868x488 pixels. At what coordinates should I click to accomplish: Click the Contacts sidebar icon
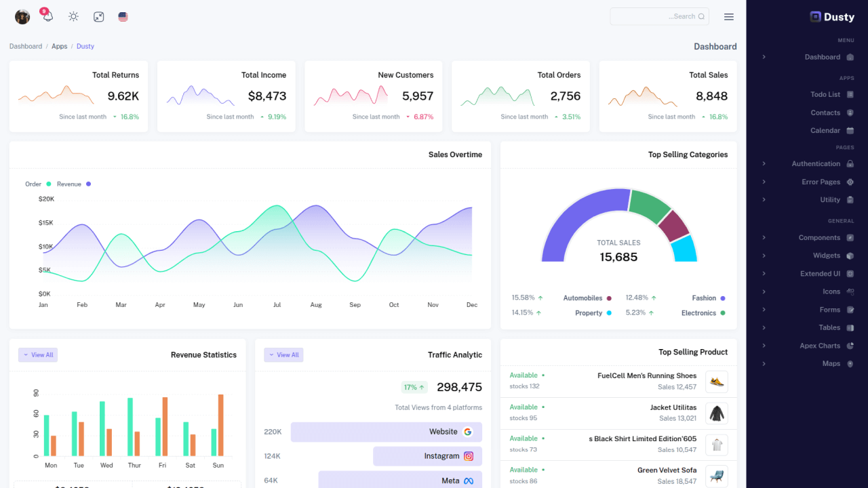click(850, 113)
